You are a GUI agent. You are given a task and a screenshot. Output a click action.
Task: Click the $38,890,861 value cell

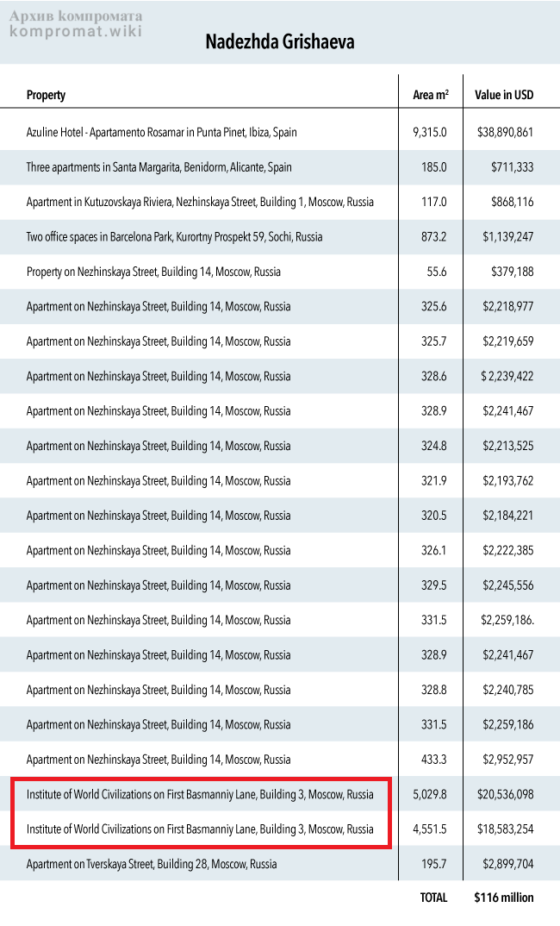(x=505, y=133)
